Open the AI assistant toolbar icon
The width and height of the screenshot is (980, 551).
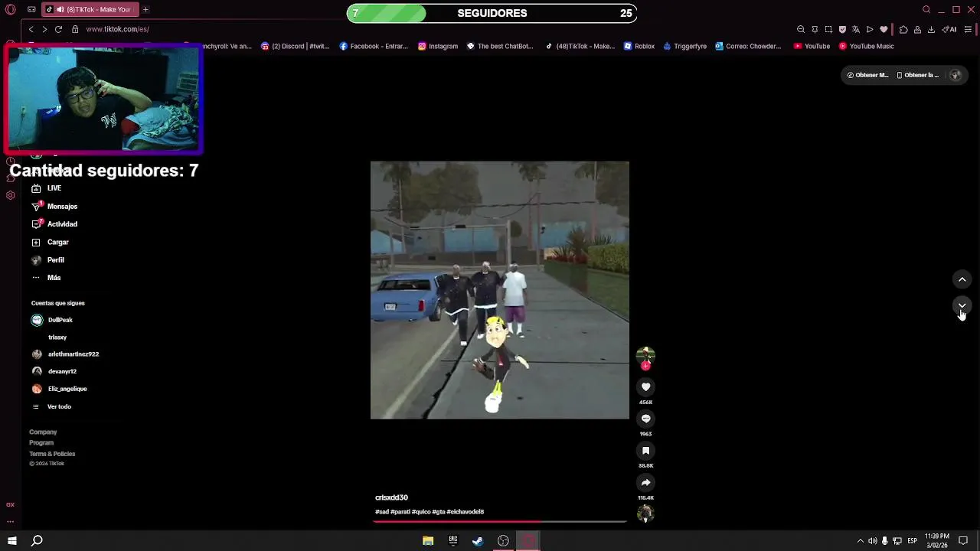click(949, 29)
